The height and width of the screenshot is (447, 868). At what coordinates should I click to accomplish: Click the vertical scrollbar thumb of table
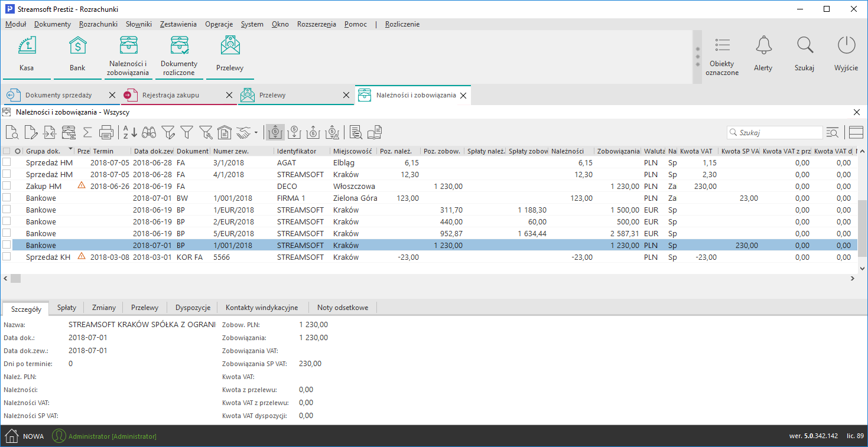pyautogui.click(x=862, y=228)
